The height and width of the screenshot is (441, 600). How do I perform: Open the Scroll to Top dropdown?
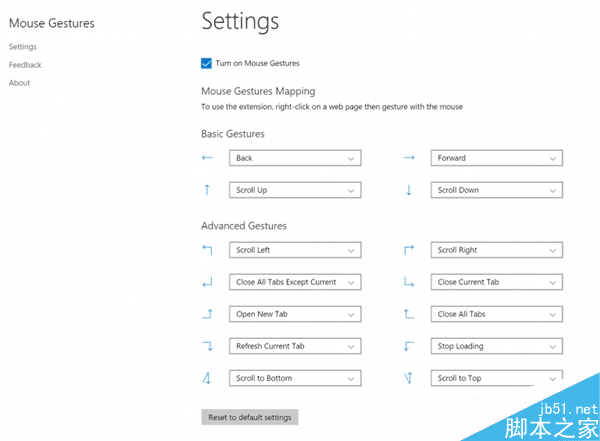(497, 378)
